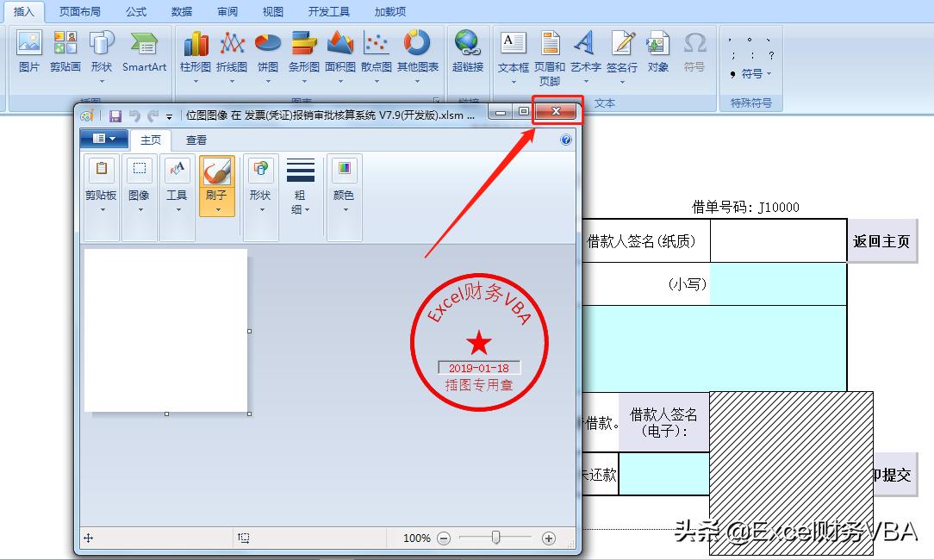This screenshot has width=934, height=560.
Task: Zoom in with the Paint plus button
Action: [549, 538]
